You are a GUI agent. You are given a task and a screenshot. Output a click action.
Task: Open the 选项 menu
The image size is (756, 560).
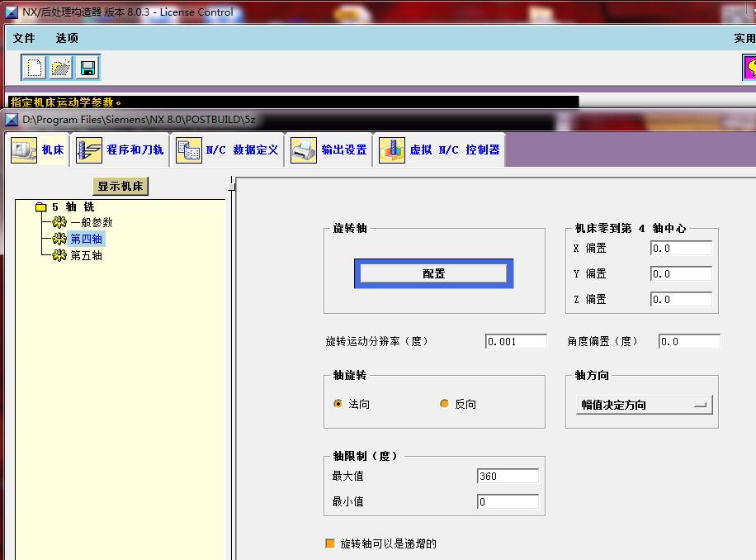[66, 37]
